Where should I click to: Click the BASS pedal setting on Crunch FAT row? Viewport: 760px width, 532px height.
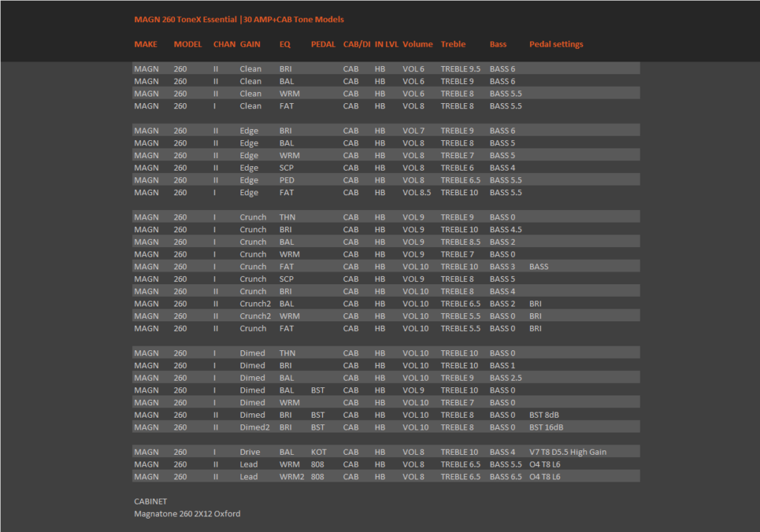(x=539, y=266)
